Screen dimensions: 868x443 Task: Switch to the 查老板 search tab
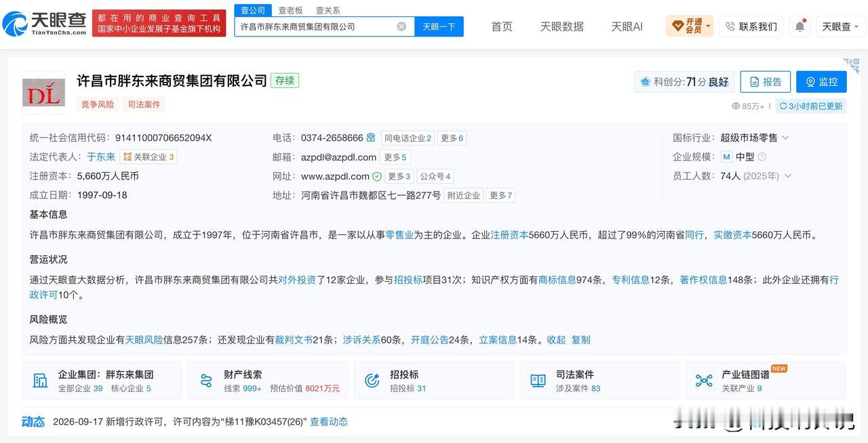click(291, 10)
